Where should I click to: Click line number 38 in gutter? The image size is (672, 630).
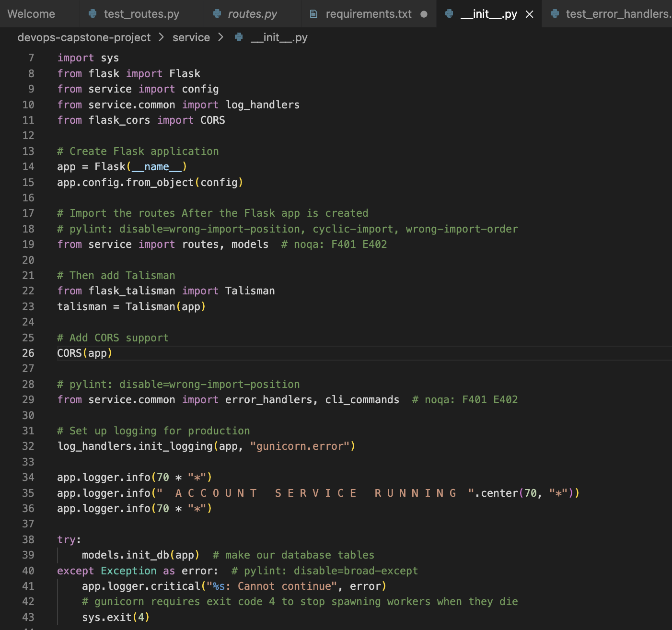pyautogui.click(x=28, y=540)
